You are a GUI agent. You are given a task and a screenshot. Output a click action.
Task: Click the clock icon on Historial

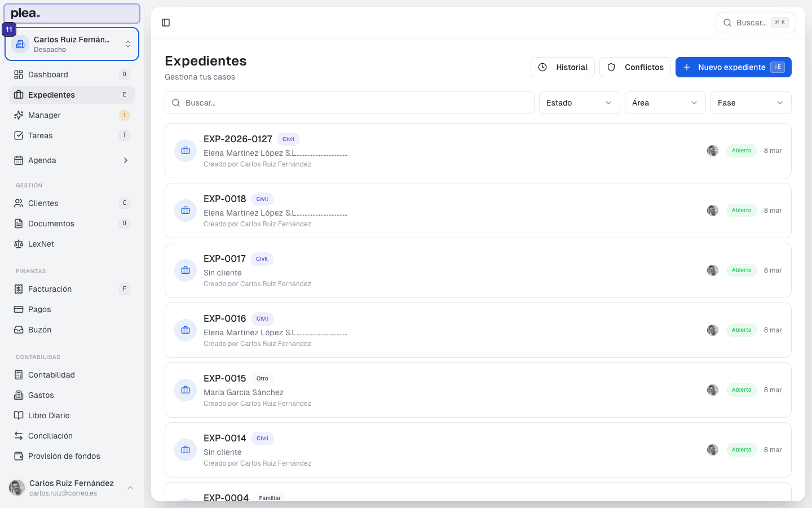(x=542, y=67)
